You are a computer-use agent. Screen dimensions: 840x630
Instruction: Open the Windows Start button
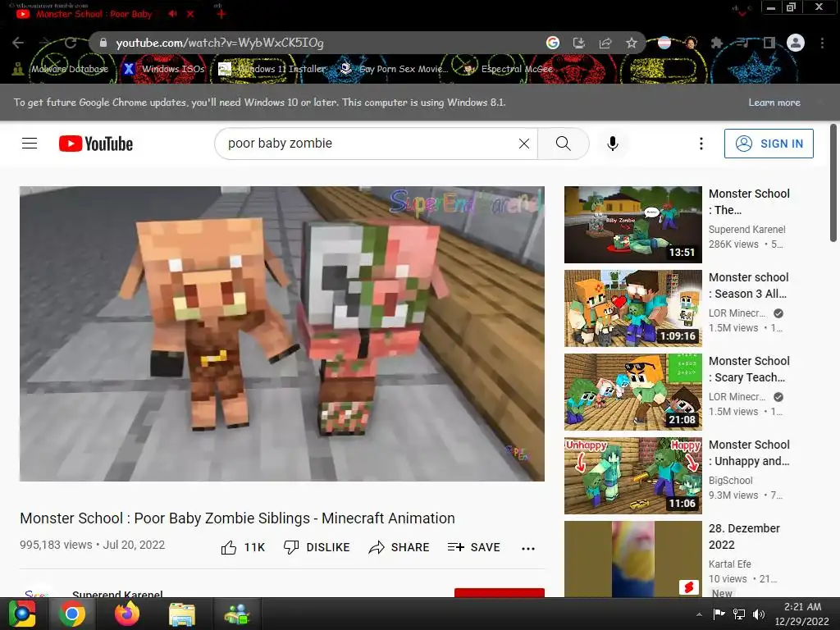click(x=22, y=614)
